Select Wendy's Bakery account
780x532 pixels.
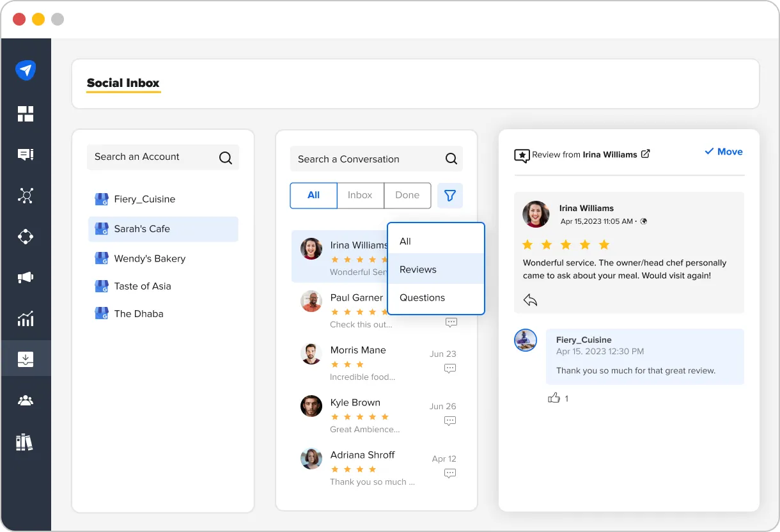[150, 258]
